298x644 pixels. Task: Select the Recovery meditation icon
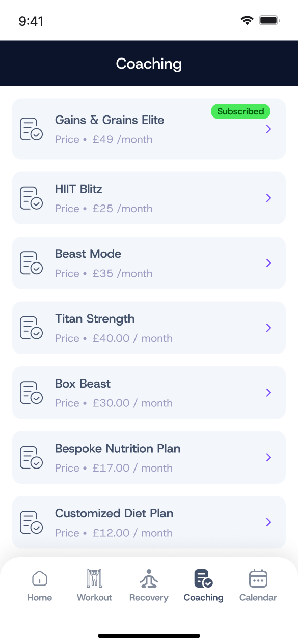coord(149,578)
